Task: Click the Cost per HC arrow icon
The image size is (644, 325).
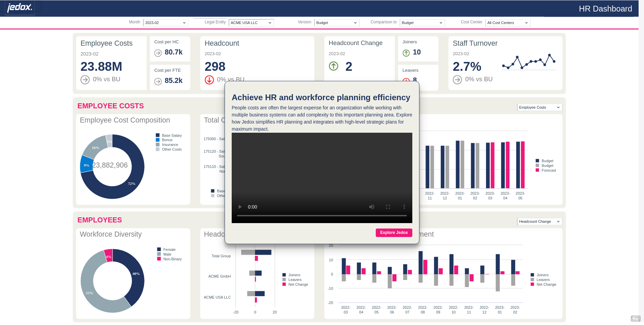Action: [x=158, y=53]
